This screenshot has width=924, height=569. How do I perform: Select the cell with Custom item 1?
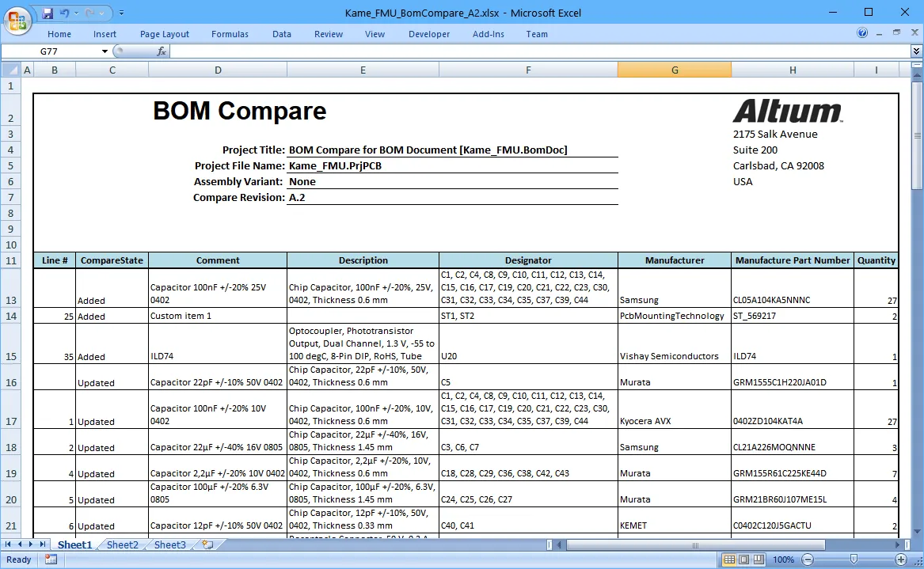[218, 316]
